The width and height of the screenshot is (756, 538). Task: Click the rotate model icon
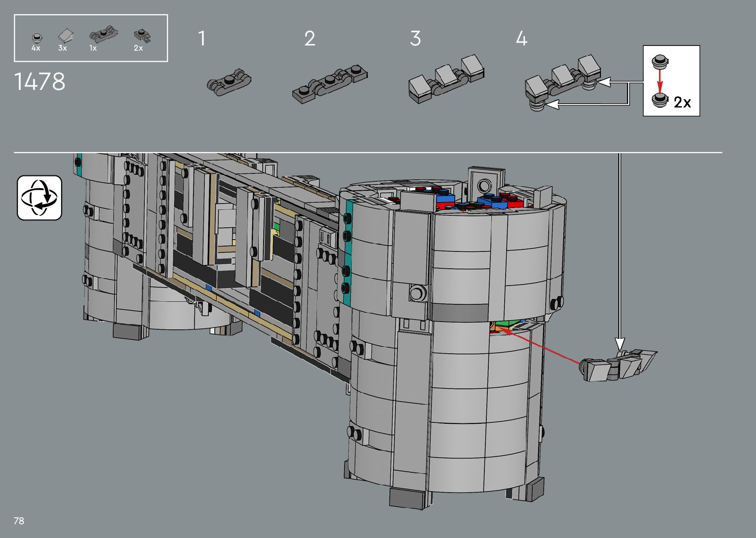pyautogui.click(x=40, y=198)
